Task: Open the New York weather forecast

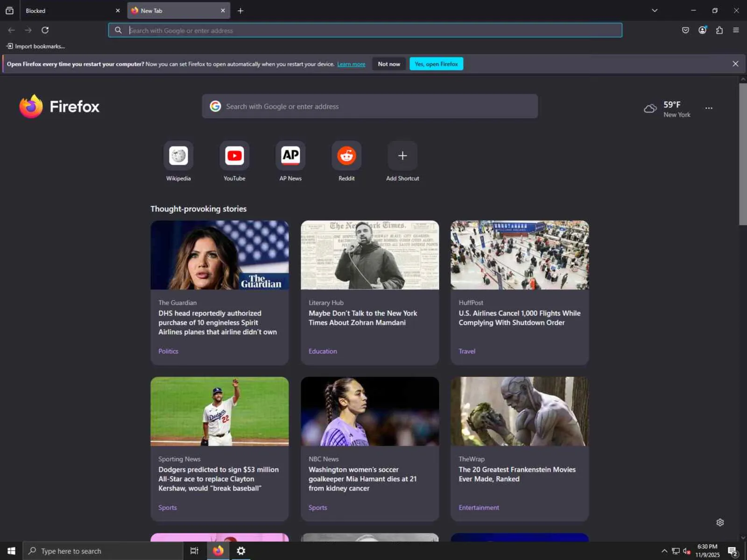Action: [x=667, y=109]
